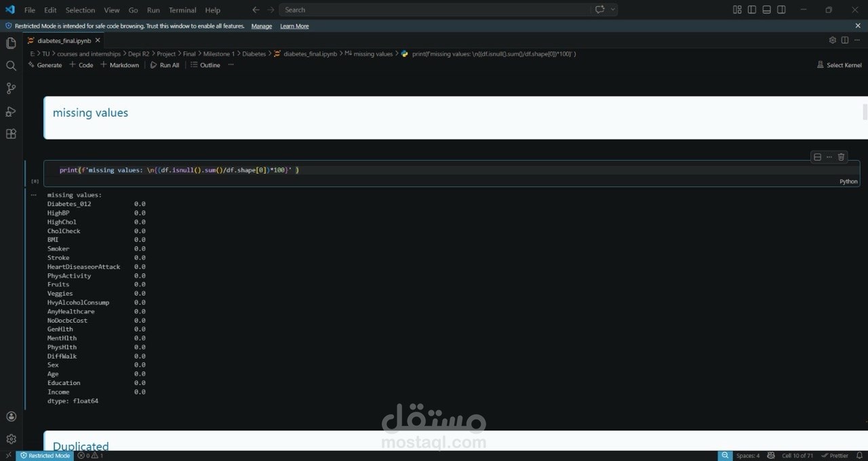Open the cell More Actions ellipsis
This screenshot has height=461, width=868.
pyautogui.click(x=829, y=157)
